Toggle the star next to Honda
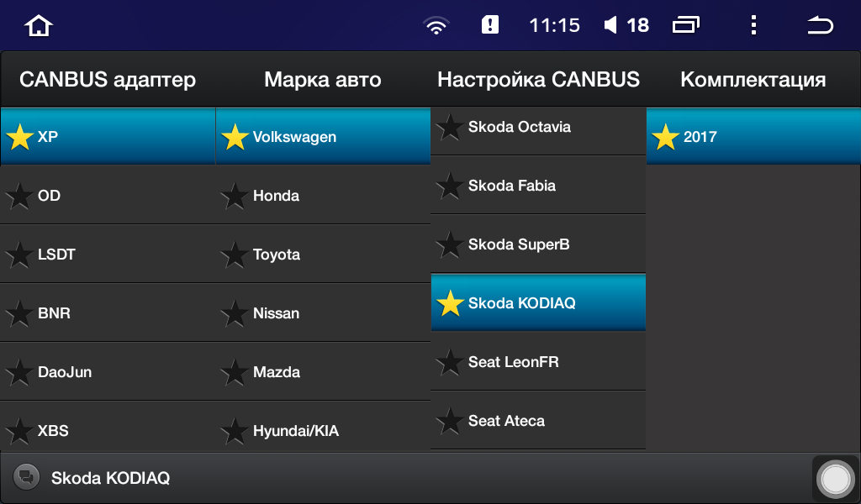Screen dimensions: 861x504 point(235,196)
